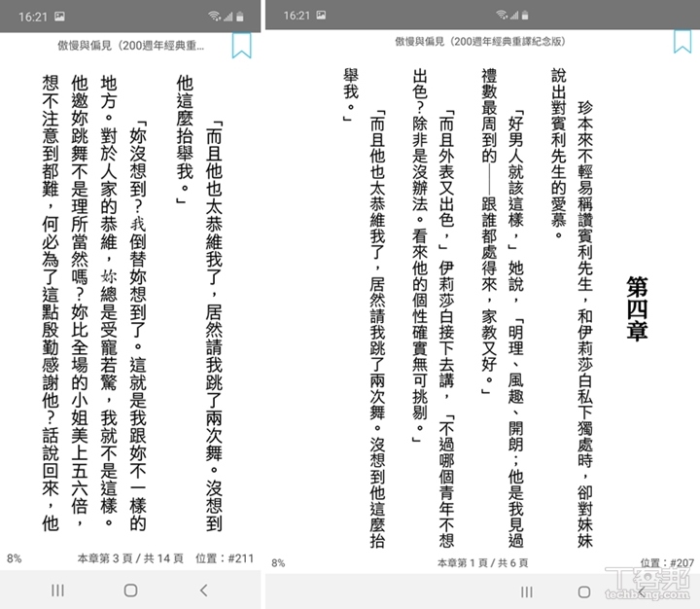The height and width of the screenshot is (609, 700).
Task: Tap the line 他這麼抬舉我。」 on left page
Action: 185,139
